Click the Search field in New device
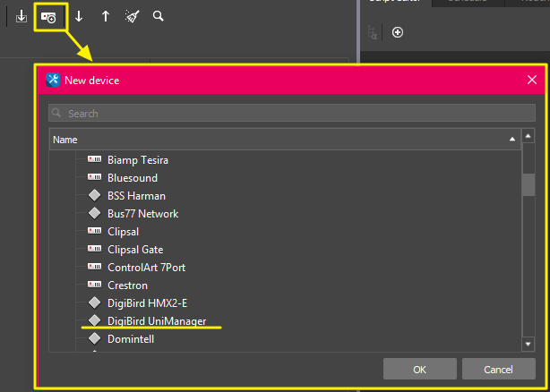The height and width of the screenshot is (392, 550). [292, 113]
